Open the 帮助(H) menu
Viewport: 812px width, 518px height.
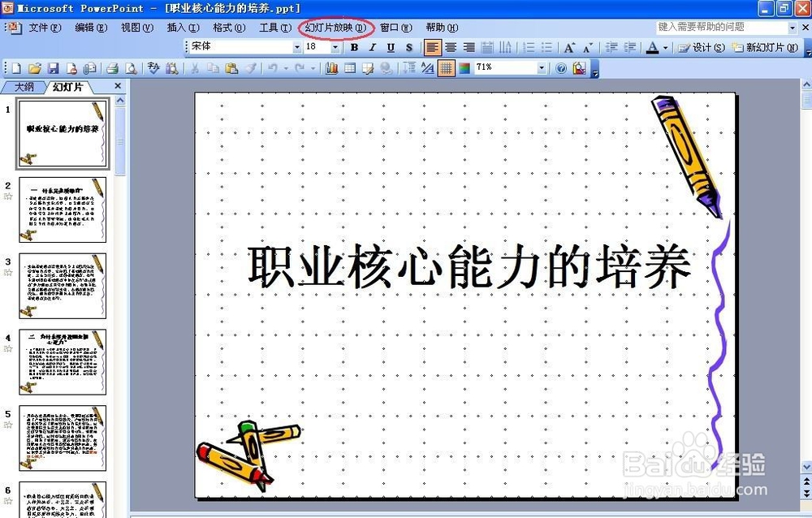click(442, 28)
